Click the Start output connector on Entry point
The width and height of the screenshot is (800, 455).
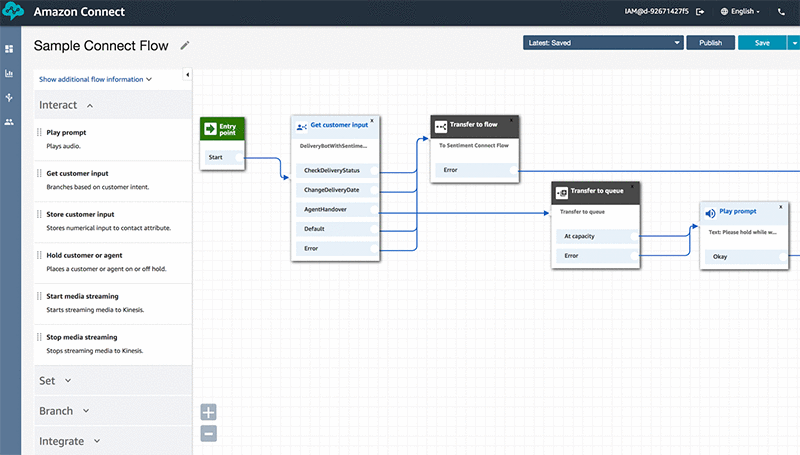point(239,157)
